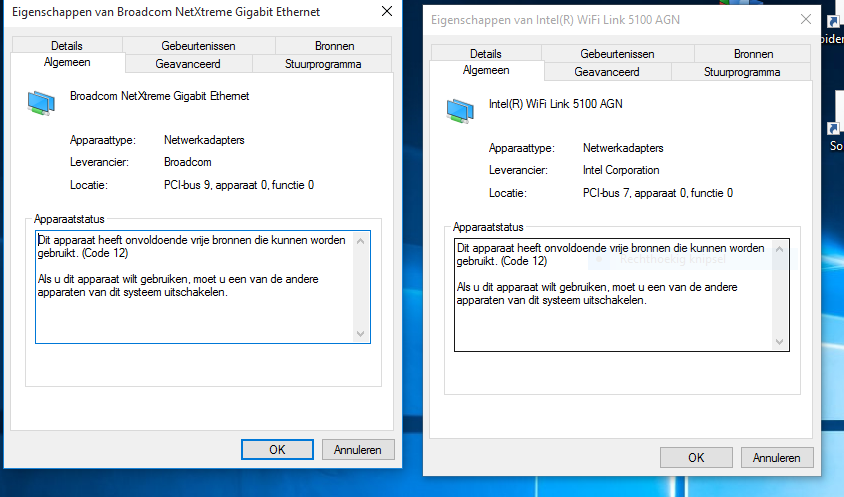Open Stuurprogramma tab in Broadcom properties window
This screenshot has width=844, height=497.
(323, 64)
